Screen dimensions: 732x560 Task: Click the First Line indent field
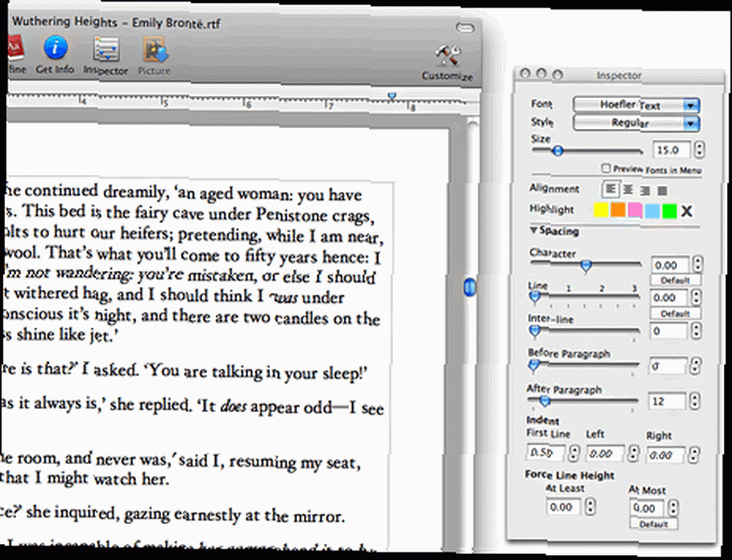coord(545,452)
